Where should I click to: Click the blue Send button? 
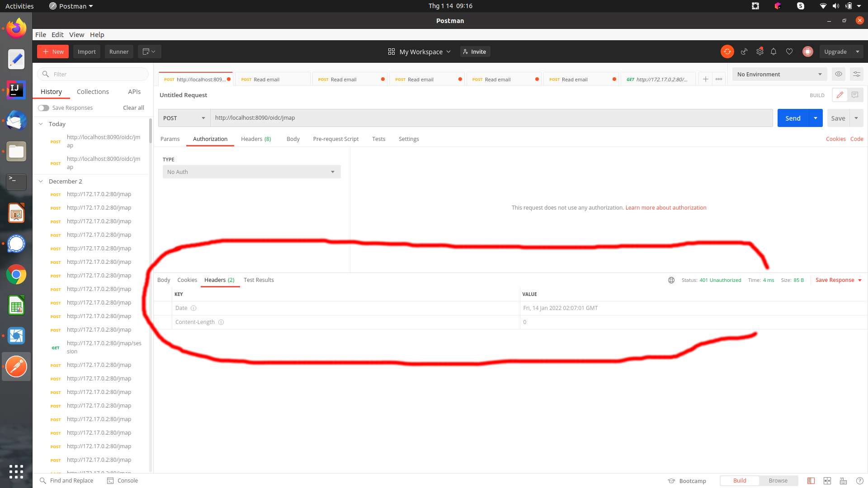(793, 118)
